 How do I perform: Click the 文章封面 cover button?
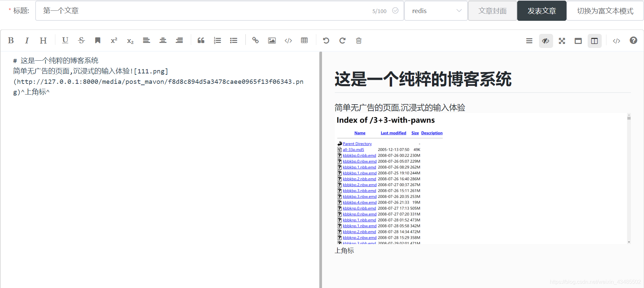tap(492, 11)
